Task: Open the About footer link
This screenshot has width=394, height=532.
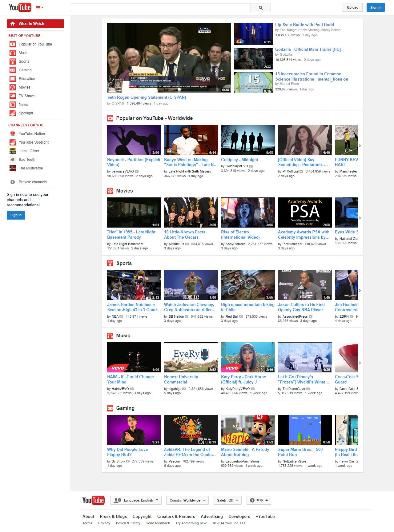Action: pos(88,517)
